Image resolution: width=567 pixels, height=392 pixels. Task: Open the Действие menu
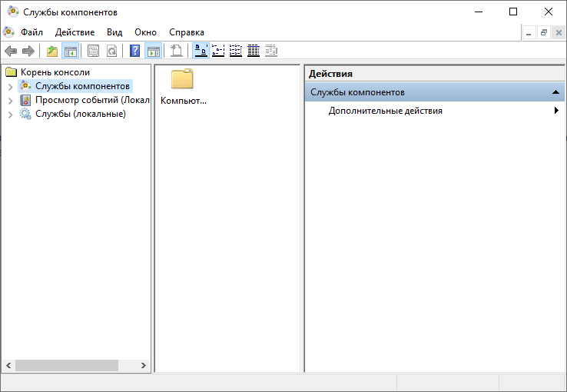75,32
